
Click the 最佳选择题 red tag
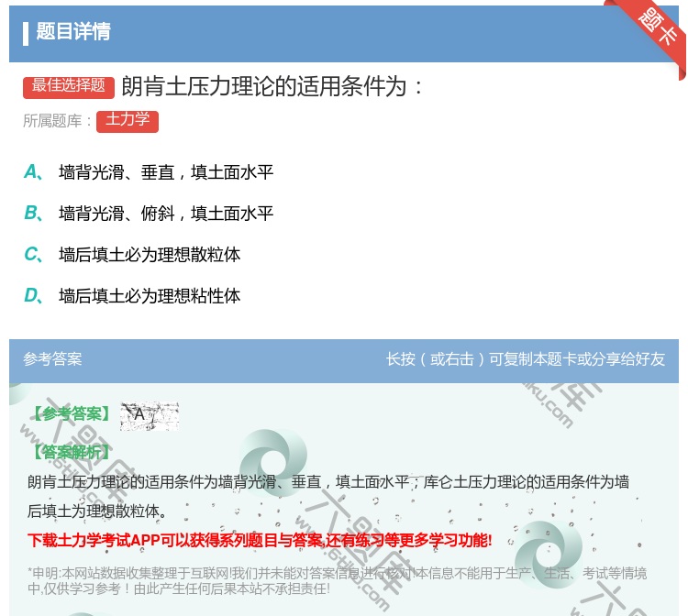[69, 86]
